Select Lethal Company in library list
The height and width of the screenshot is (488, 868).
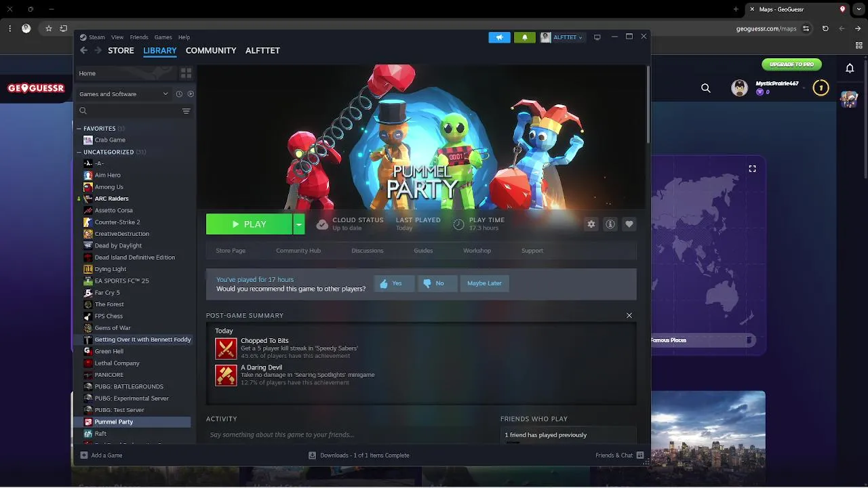[117, 363]
